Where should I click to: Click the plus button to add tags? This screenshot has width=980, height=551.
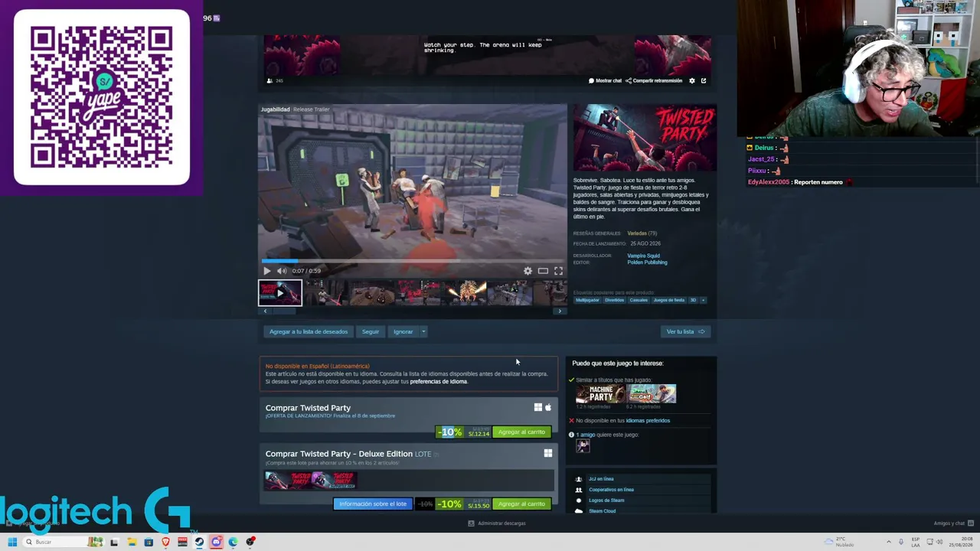[703, 300]
